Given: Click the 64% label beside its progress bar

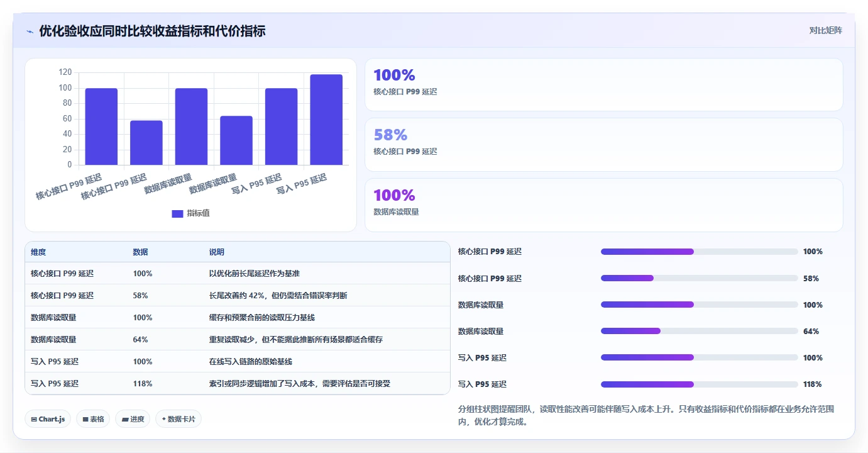Looking at the screenshot, I should (811, 332).
